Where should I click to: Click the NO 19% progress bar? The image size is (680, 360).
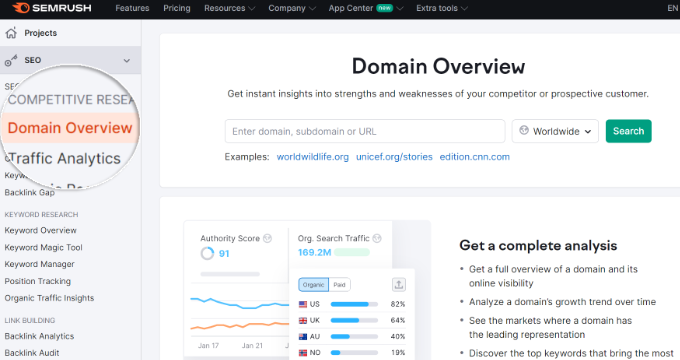pos(354,353)
